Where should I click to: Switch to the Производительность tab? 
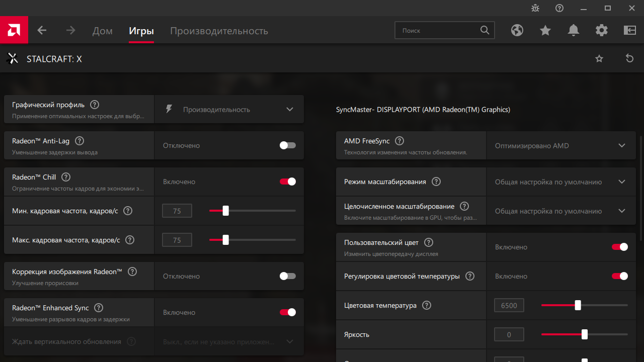[x=219, y=31]
